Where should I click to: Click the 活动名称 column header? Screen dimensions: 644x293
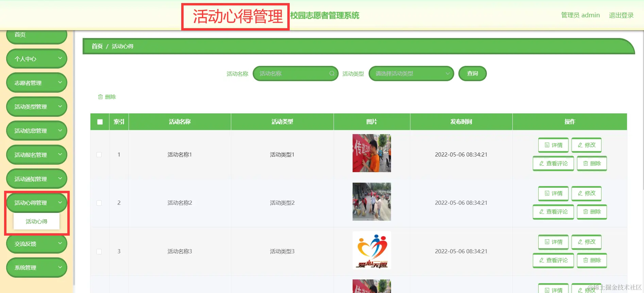(x=180, y=122)
